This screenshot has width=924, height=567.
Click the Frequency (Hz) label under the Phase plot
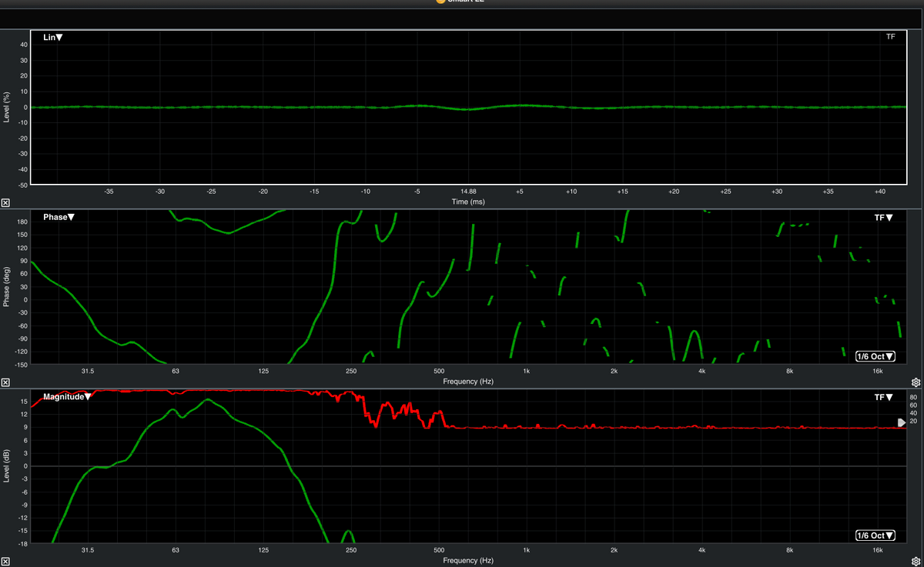click(468, 381)
